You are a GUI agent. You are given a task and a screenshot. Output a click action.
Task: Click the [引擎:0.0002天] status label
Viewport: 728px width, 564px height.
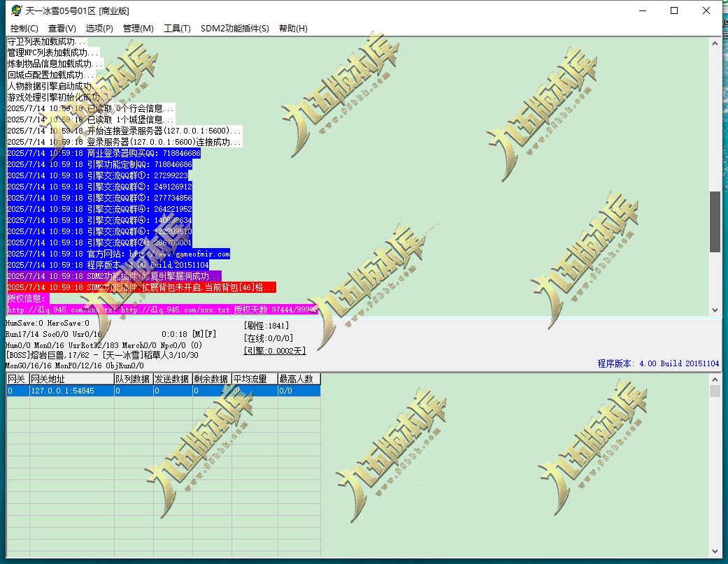[x=274, y=351]
